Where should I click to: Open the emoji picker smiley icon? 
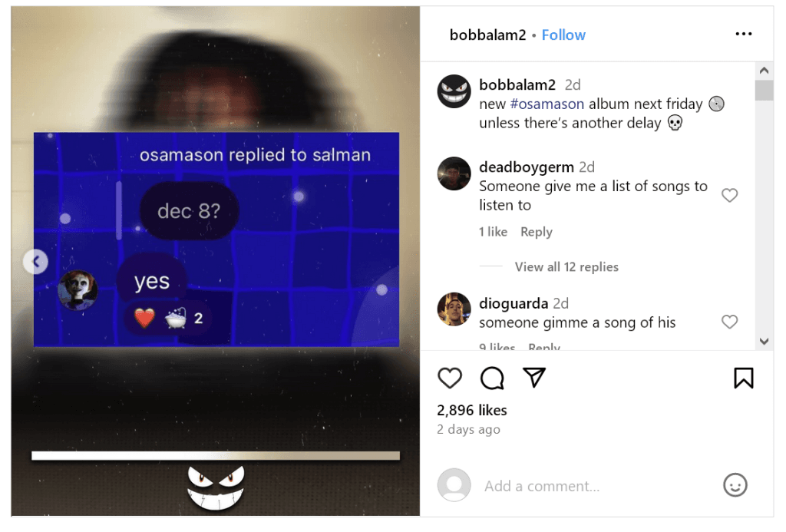(x=735, y=485)
